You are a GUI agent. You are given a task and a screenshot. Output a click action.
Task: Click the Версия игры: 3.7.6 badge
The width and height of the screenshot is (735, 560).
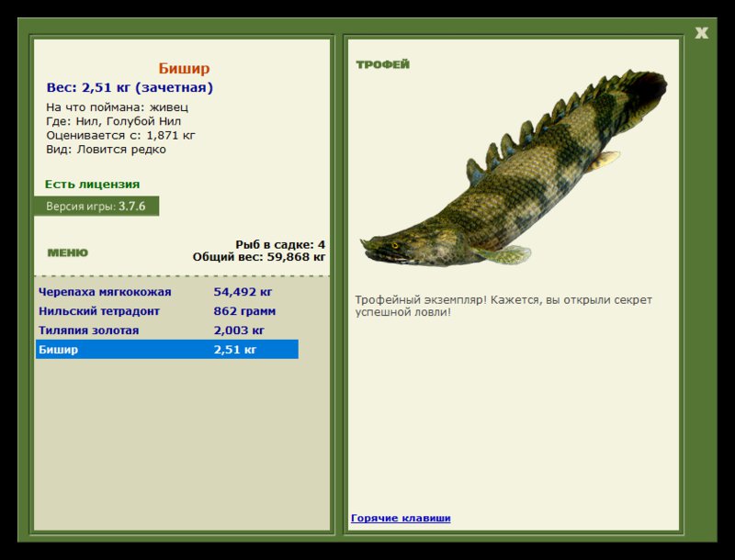tap(96, 206)
